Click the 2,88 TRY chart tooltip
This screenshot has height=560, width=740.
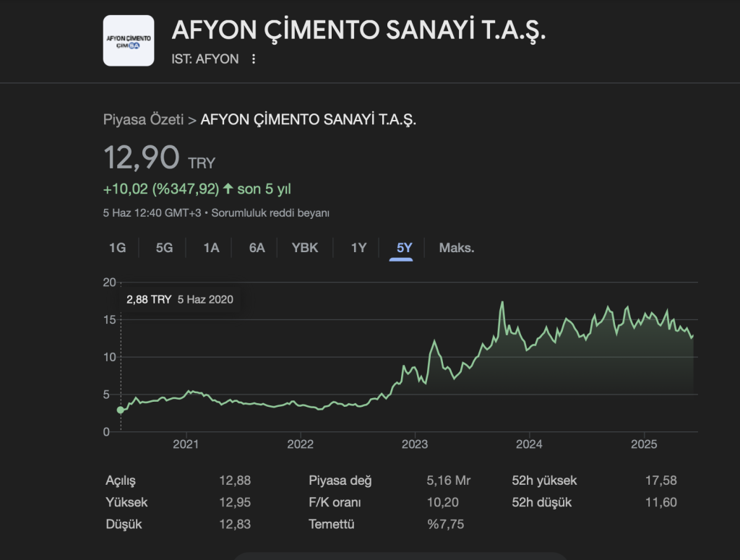coord(179,299)
